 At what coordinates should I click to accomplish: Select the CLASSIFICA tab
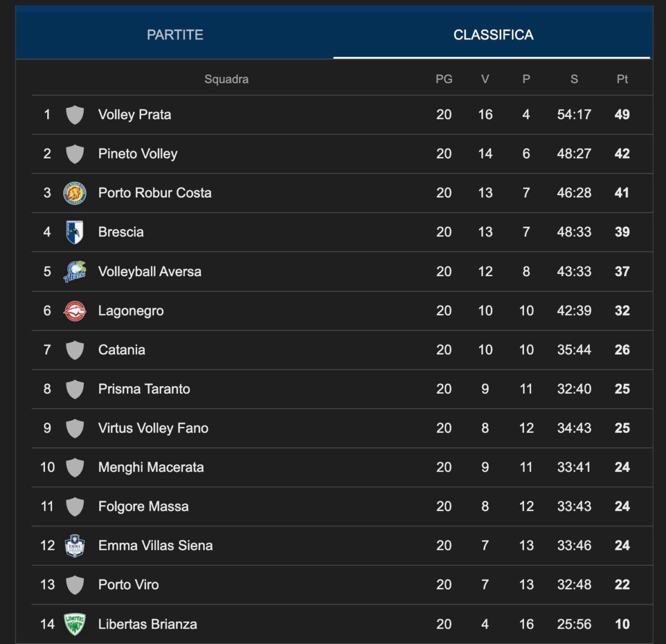(x=493, y=35)
